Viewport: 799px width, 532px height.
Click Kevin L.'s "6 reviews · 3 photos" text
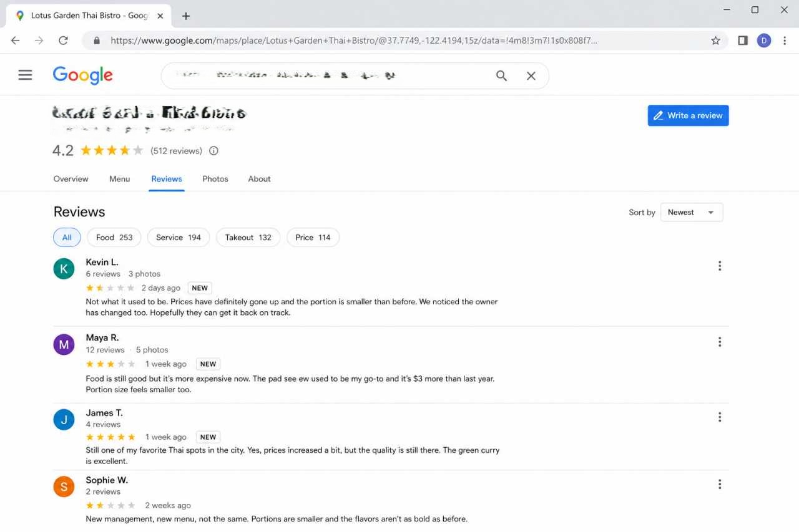pos(123,274)
